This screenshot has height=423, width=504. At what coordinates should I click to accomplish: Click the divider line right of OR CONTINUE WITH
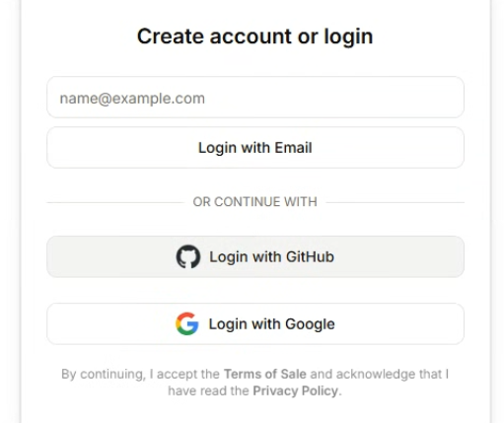point(396,202)
